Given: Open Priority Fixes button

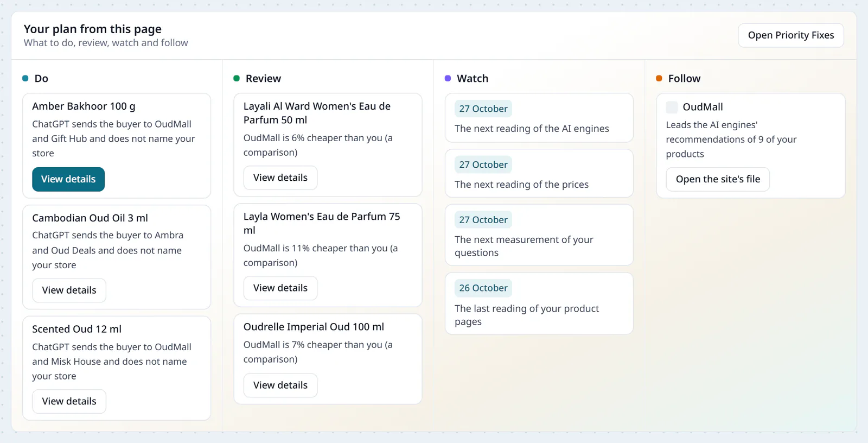Looking at the screenshot, I should [790, 35].
